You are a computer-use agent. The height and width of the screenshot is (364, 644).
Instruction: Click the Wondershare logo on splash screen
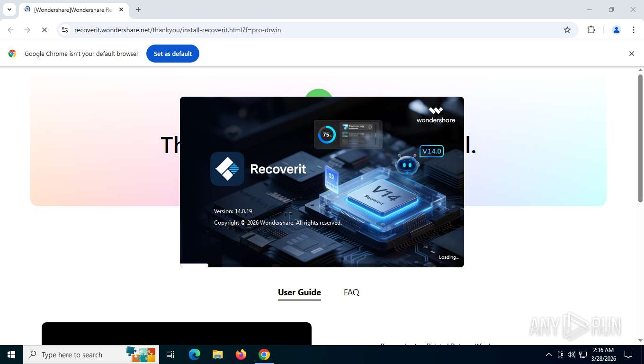[436, 115]
